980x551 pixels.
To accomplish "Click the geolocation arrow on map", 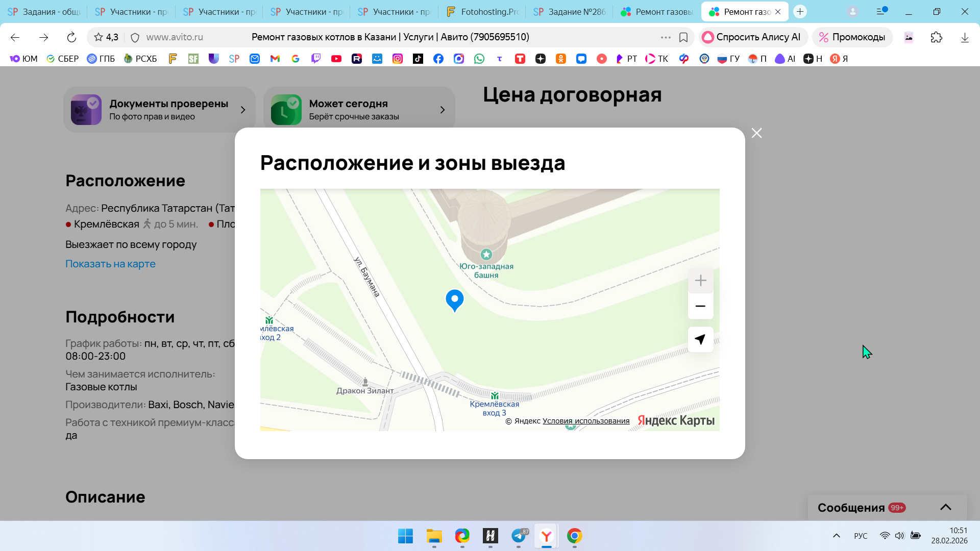I will (700, 339).
